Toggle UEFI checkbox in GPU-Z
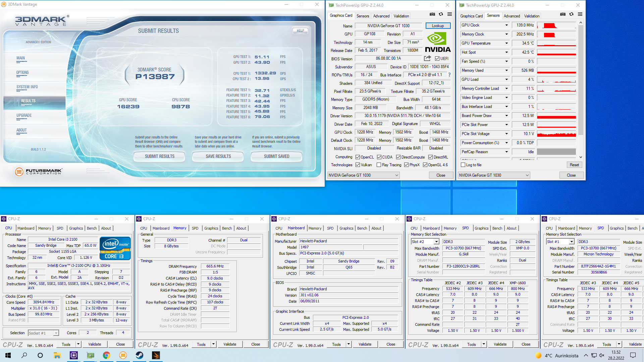The height and width of the screenshot is (362, 644). click(x=437, y=59)
